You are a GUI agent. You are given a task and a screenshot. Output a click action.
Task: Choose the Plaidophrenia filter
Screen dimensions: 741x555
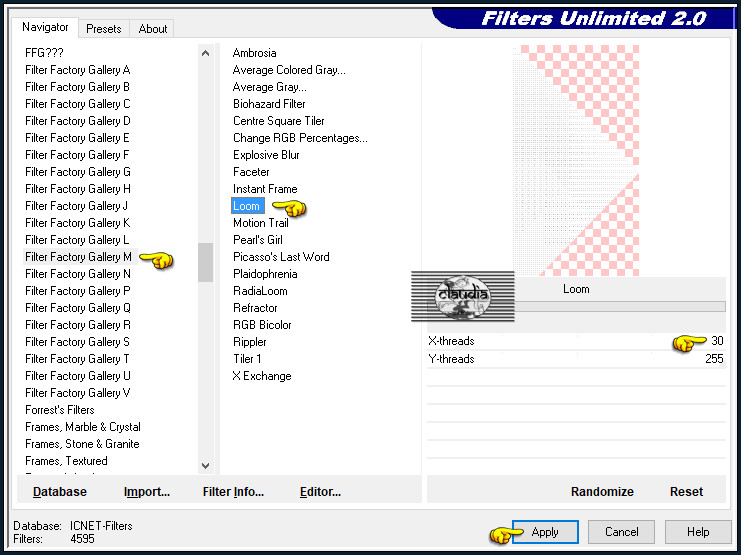pos(265,274)
